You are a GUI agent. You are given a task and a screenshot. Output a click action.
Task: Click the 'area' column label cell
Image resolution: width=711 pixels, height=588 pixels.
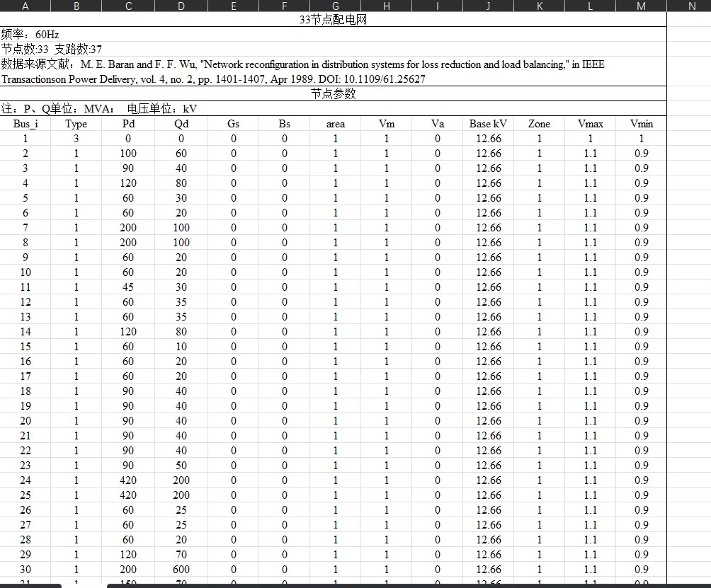point(336,124)
